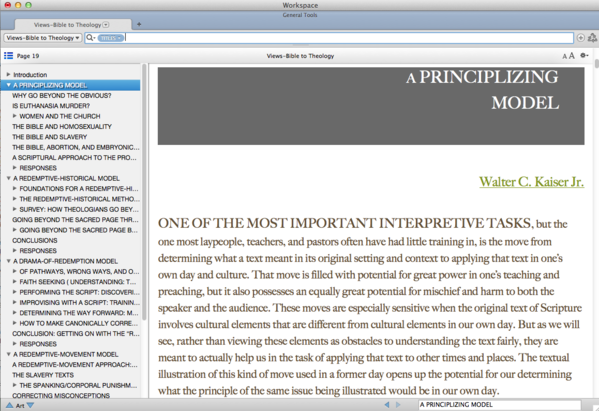This screenshot has width=599, height=411.
Task: Go to previous article with up triangle
Action: (9, 405)
